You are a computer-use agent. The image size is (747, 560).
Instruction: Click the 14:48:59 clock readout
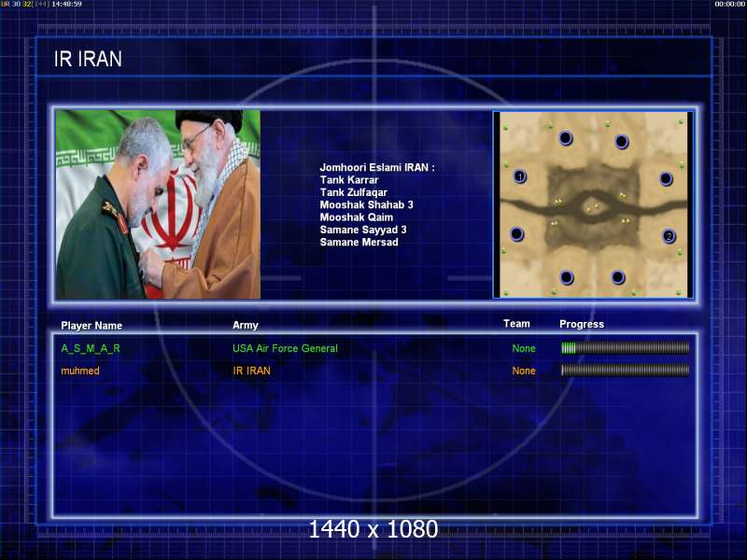coord(66,4)
